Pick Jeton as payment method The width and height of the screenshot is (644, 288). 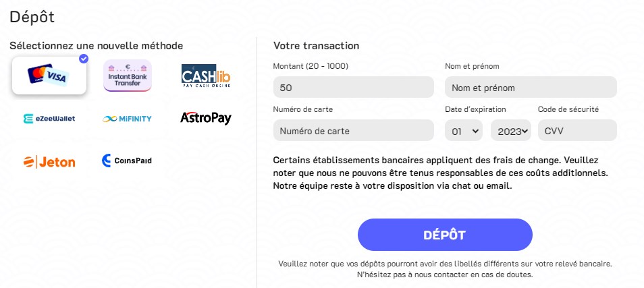[x=49, y=161]
